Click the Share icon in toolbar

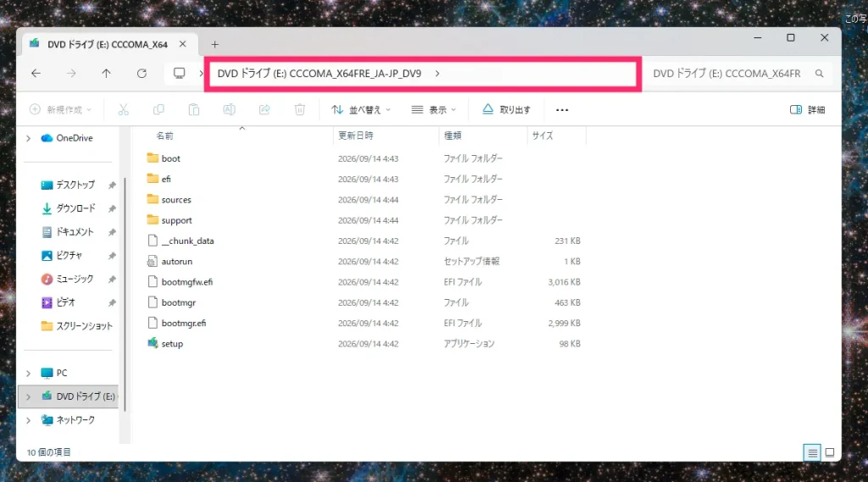[x=264, y=109]
